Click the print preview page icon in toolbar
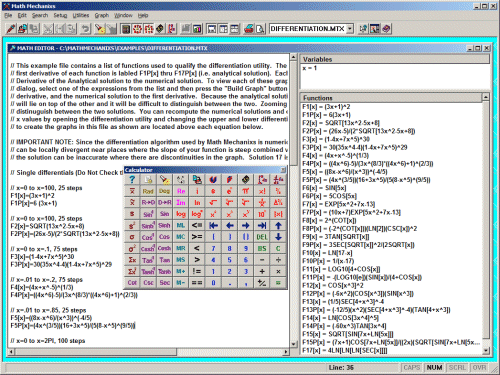The width and height of the screenshot is (500, 375). (260, 29)
